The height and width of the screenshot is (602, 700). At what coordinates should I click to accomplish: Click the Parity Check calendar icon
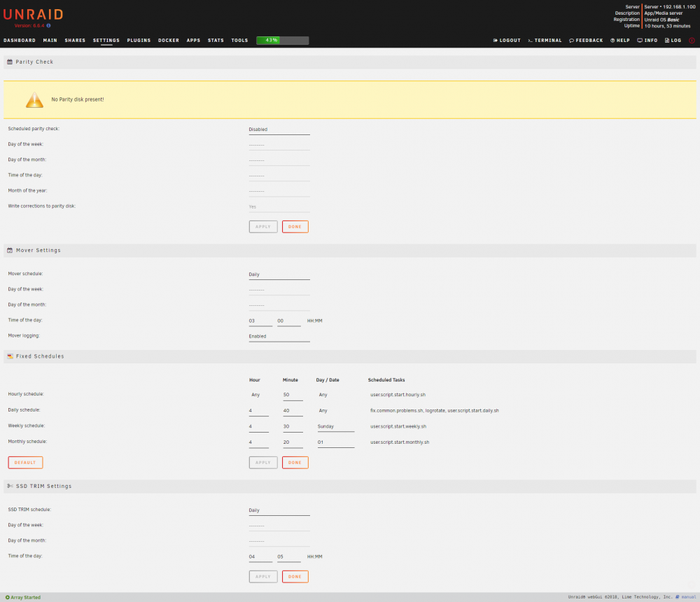(x=10, y=62)
